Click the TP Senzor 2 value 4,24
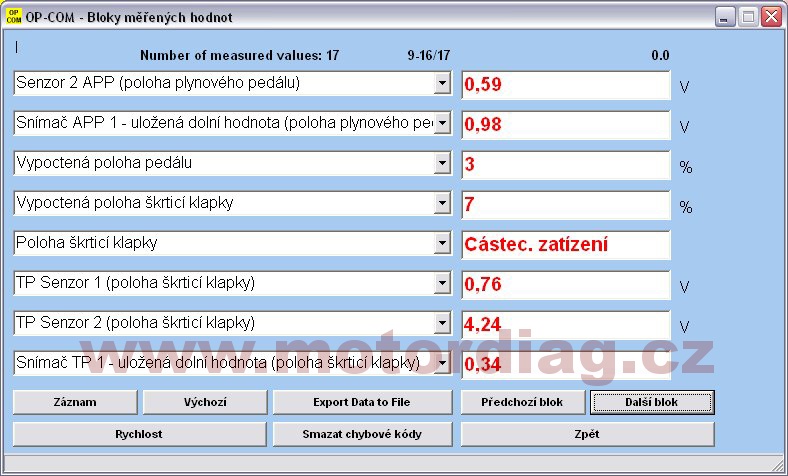This screenshot has height=476, width=788. tap(565, 325)
